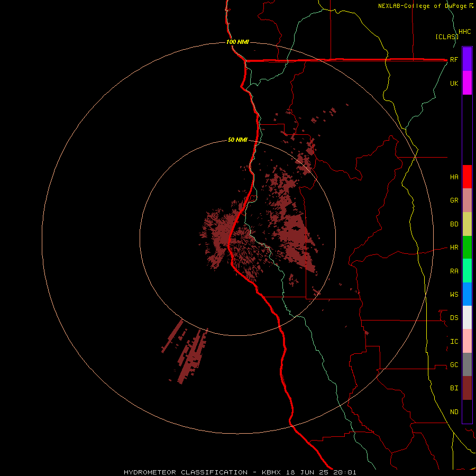Screen dimensions: 476x476
Task: Click the UK legend label
Action: pos(454,83)
